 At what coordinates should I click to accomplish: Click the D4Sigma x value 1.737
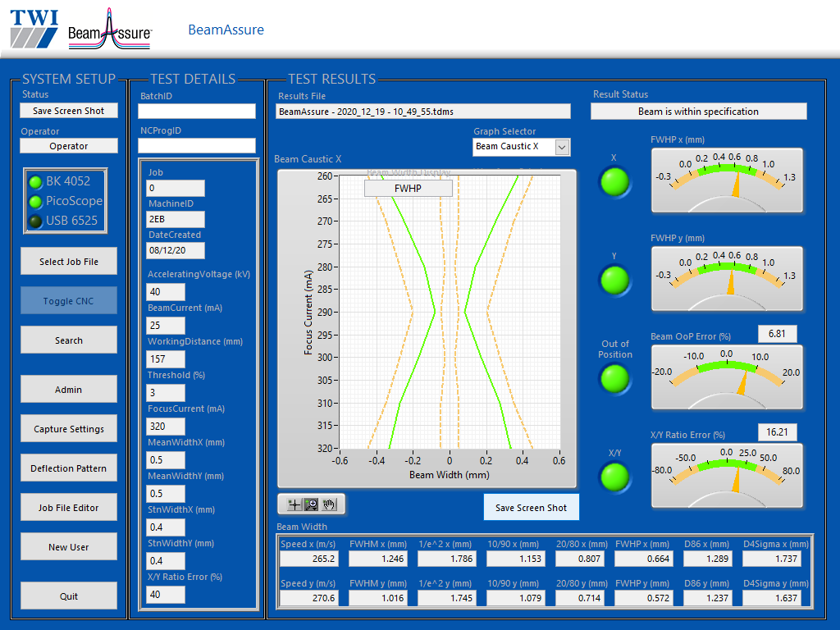(772, 559)
